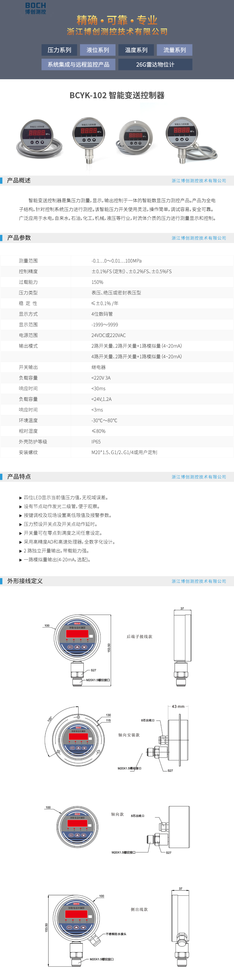Select 26G雷达物位计 button
Screen dimensions: 234x980
[x=155, y=64]
